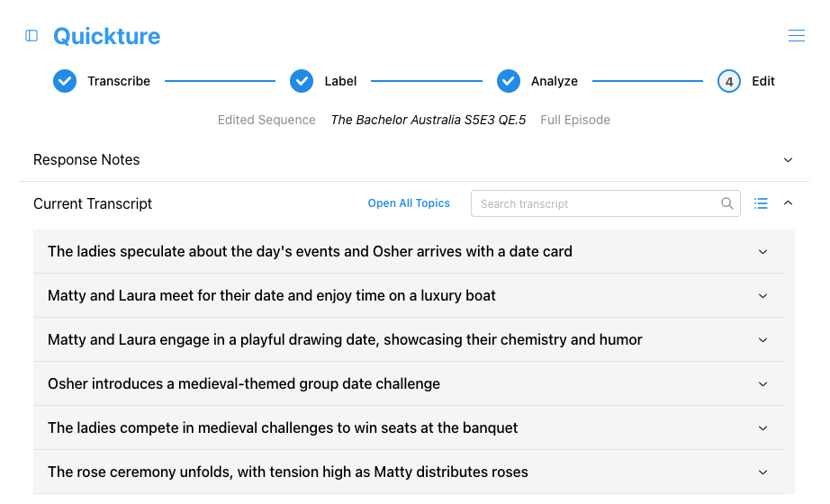Click the search magnifier icon
Screen dimensions: 830x504
[727, 203]
